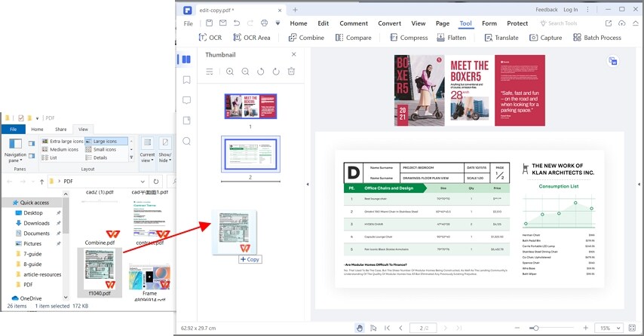
Task: Select Extra large icons layout
Action: click(62, 142)
